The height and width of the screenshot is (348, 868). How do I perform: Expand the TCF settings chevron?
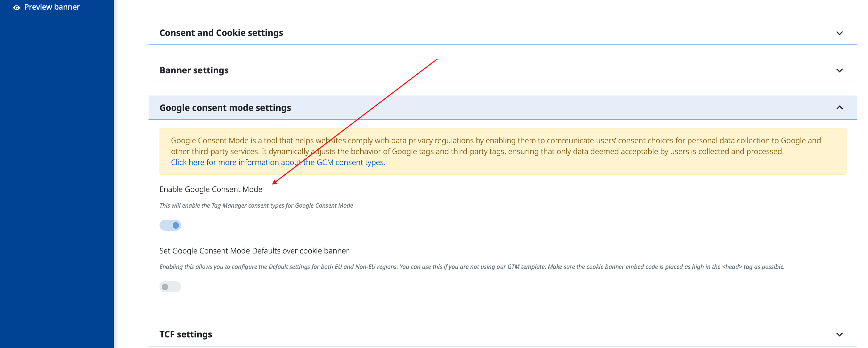(x=839, y=335)
